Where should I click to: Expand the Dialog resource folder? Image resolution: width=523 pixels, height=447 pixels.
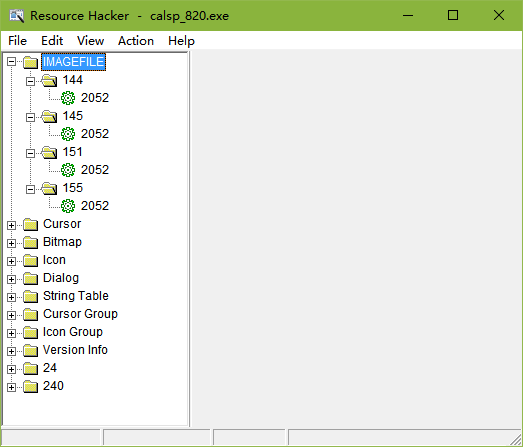coord(11,279)
